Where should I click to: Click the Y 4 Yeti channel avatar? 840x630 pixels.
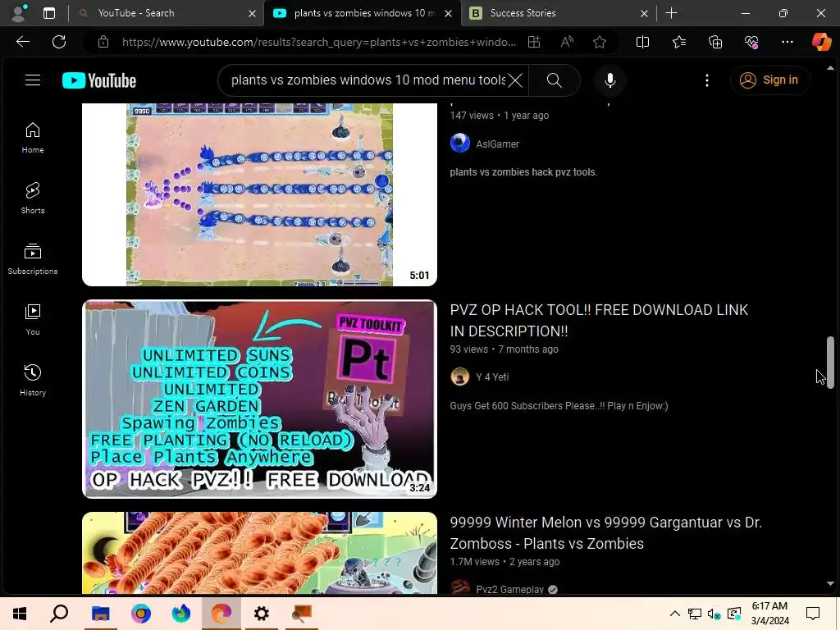point(459,377)
